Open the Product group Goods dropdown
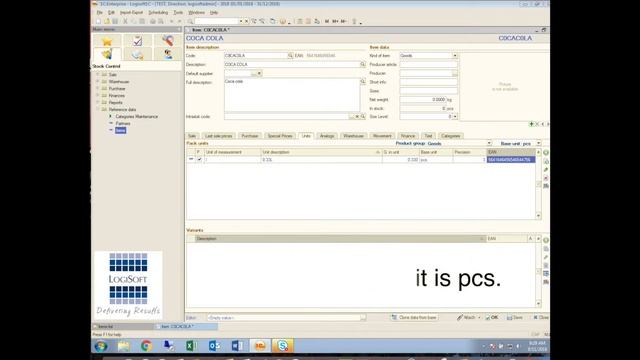640x360 pixels. coord(489,144)
